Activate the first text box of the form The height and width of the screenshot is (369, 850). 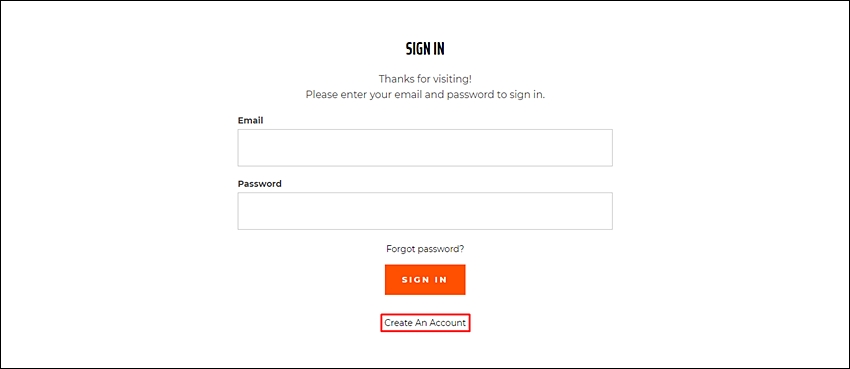[x=425, y=147]
